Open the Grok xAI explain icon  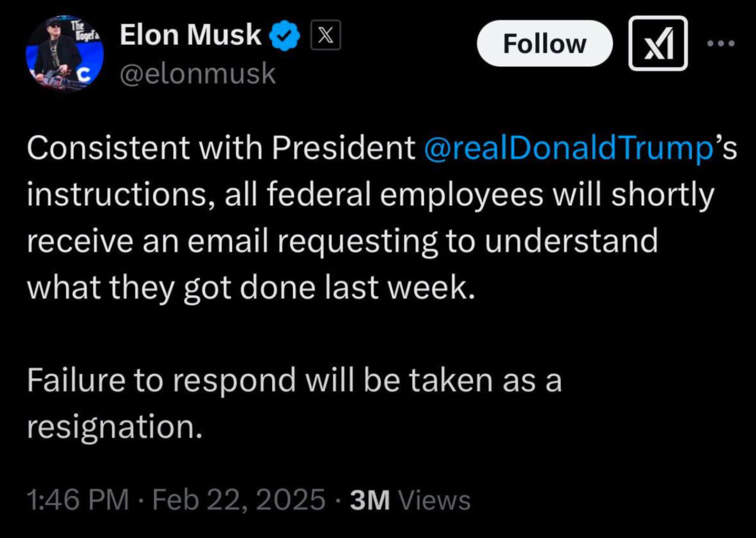click(658, 43)
